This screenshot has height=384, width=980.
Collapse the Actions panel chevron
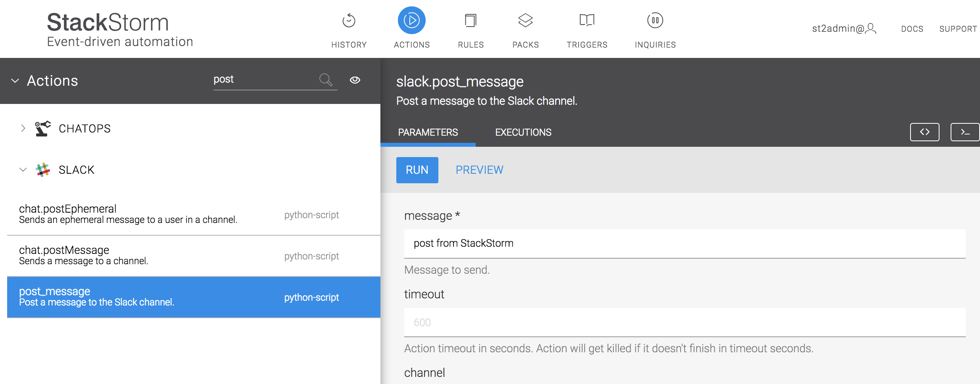click(x=15, y=81)
